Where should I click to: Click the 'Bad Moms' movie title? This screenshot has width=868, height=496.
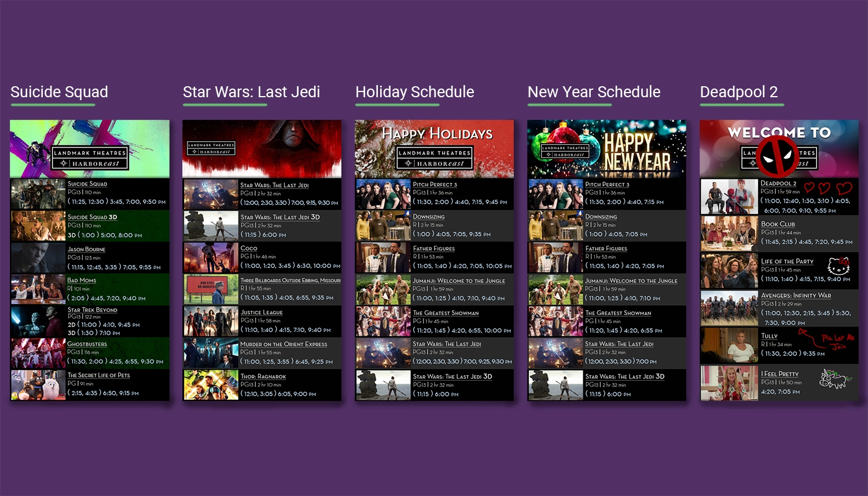pyautogui.click(x=82, y=280)
